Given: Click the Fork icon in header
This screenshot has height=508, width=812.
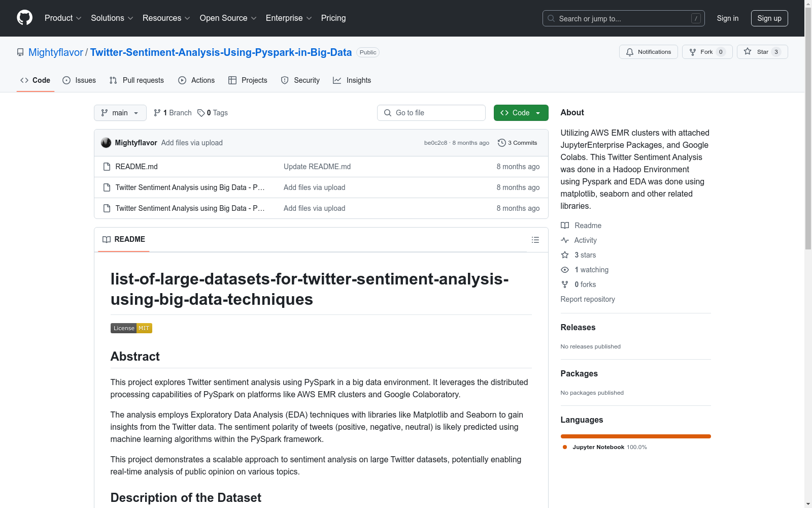Looking at the screenshot, I should tap(693, 52).
